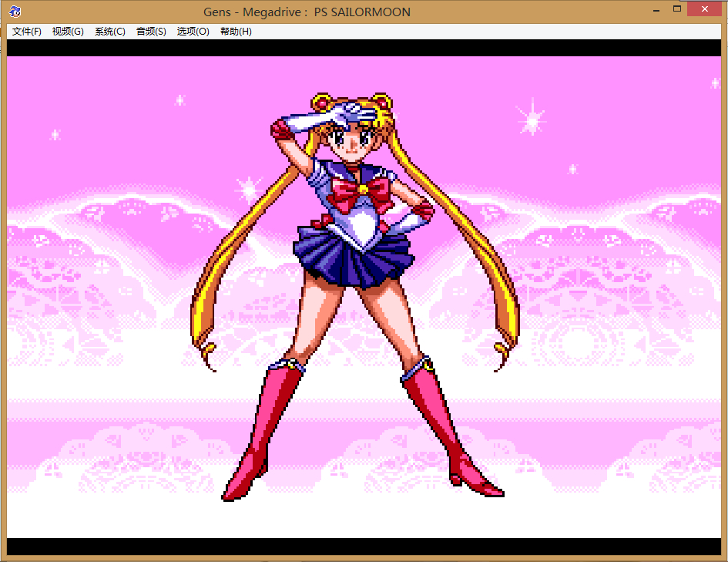Open the 视频(G) Video menu
Viewport: 728px width, 562px height.
[x=68, y=31]
